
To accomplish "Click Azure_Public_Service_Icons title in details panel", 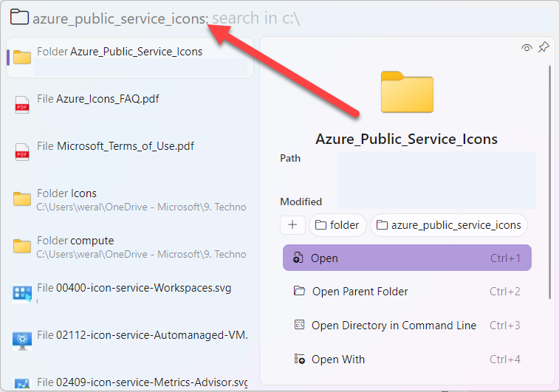I will (x=406, y=139).
